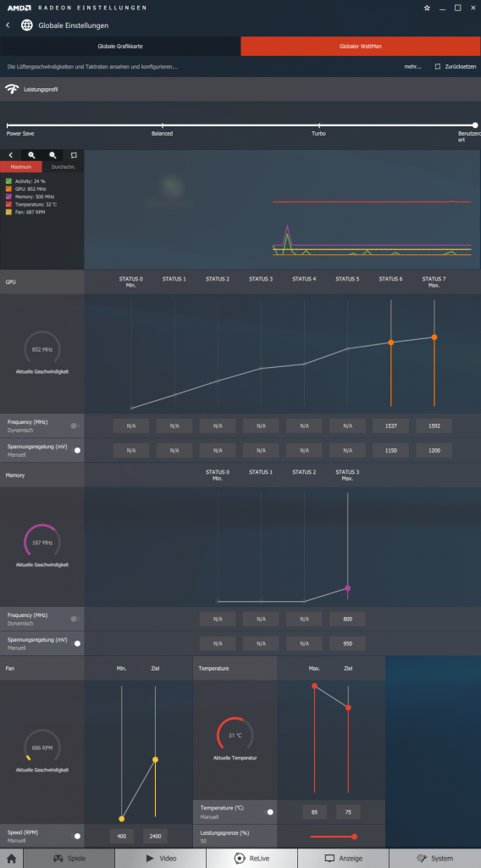Click the GPU Status 6 orange graph point
481x868 pixels.
(x=391, y=342)
